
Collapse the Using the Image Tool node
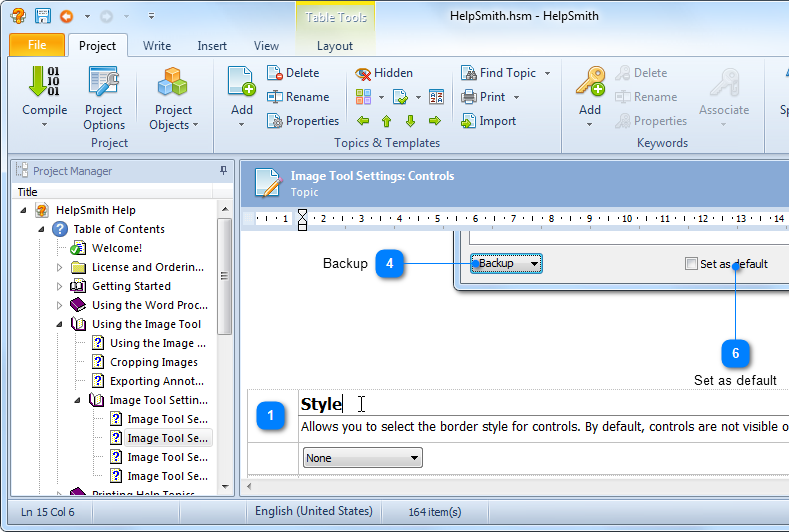(x=59, y=324)
